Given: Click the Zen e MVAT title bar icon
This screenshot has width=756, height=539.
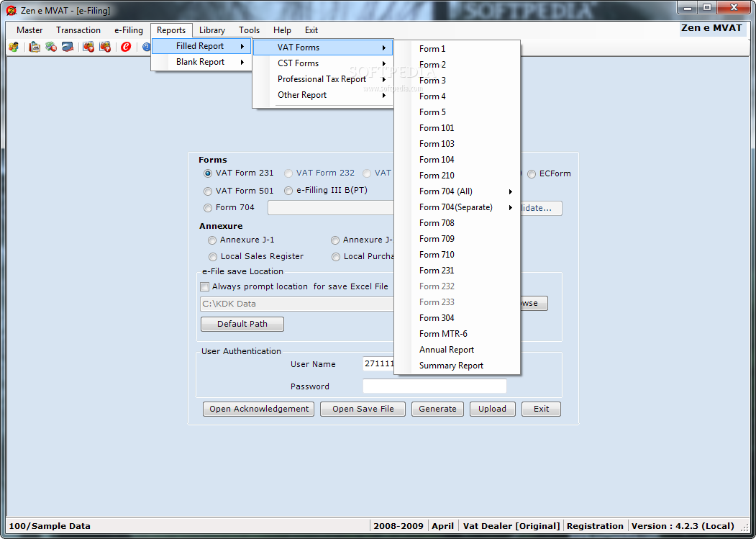Looking at the screenshot, I should pos(11,10).
